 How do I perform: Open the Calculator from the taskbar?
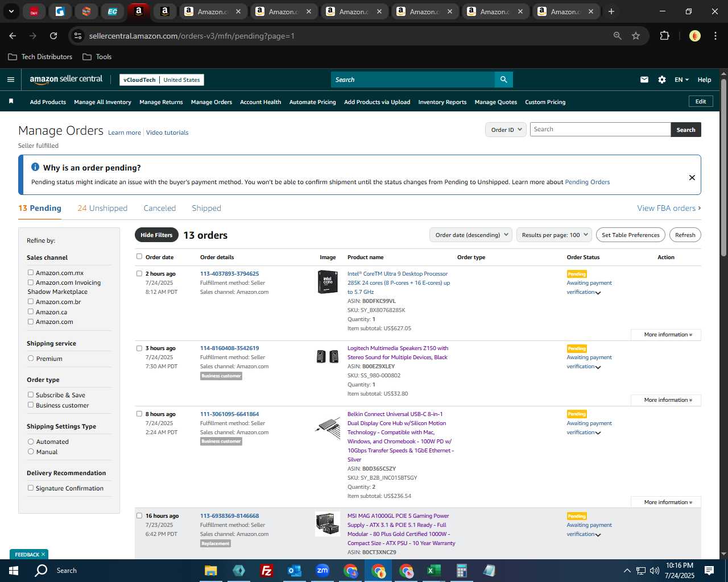click(x=461, y=571)
